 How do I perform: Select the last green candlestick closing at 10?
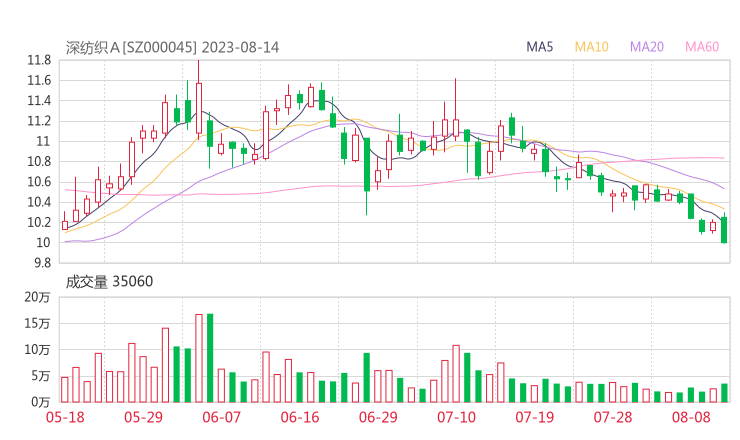click(x=724, y=229)
